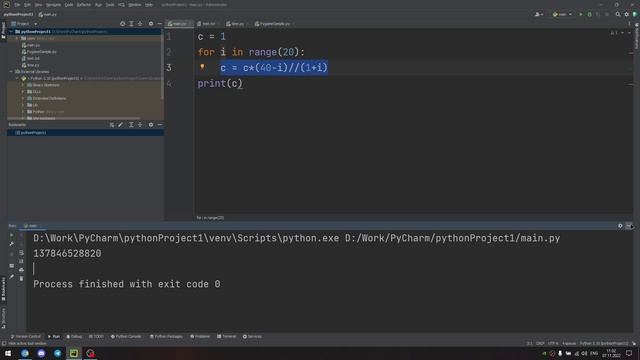Viewport: 640px width, 360px height.
Task: Click the print icon in Run panel toolbar
Action: click(x=21, y=270)
